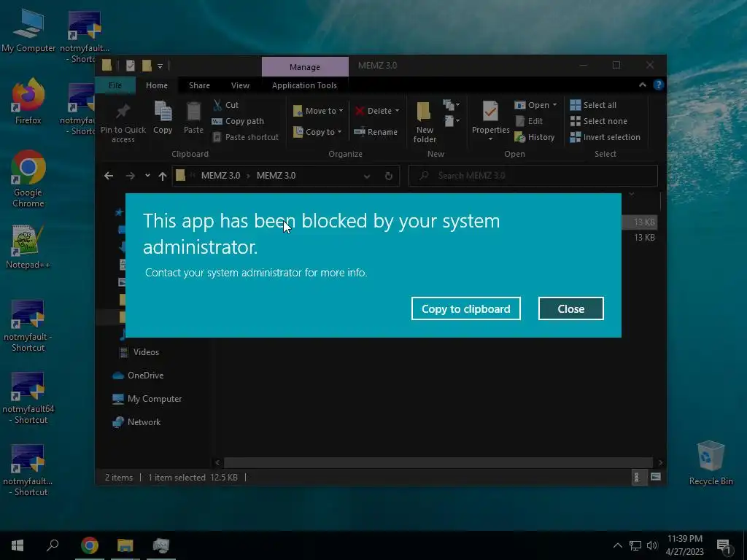Click the horizontal scrollbar in Explorer
This screenshot has height=560, width=747.
pyautogui.click(x=438, y=462)
